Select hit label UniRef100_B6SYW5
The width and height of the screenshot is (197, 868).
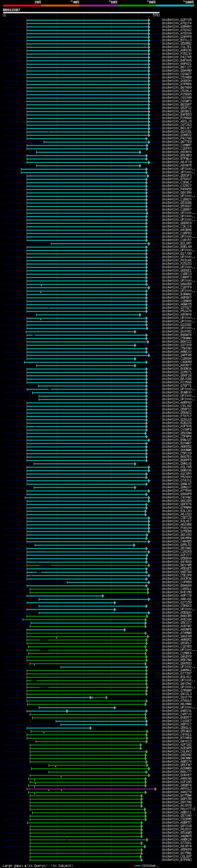[177, 565]
